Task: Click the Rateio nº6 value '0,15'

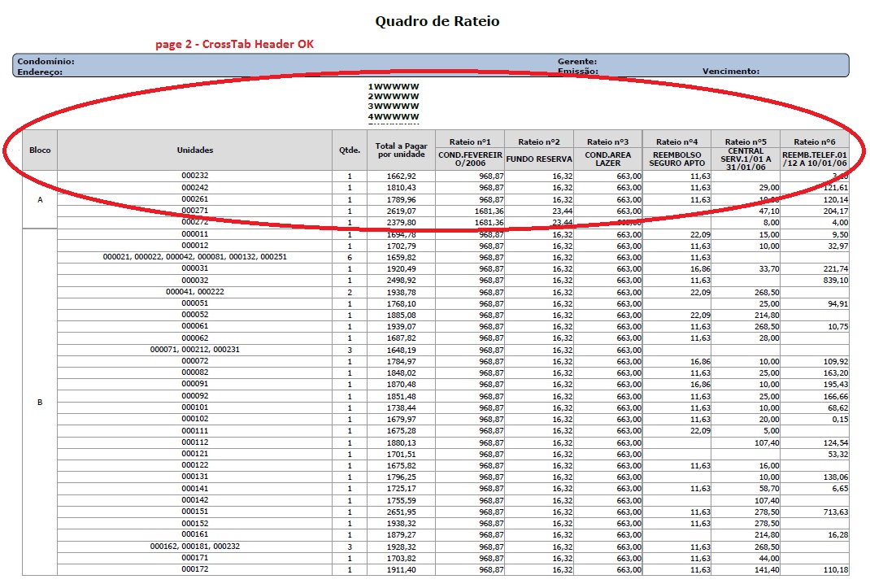Action: click(815, 419)
